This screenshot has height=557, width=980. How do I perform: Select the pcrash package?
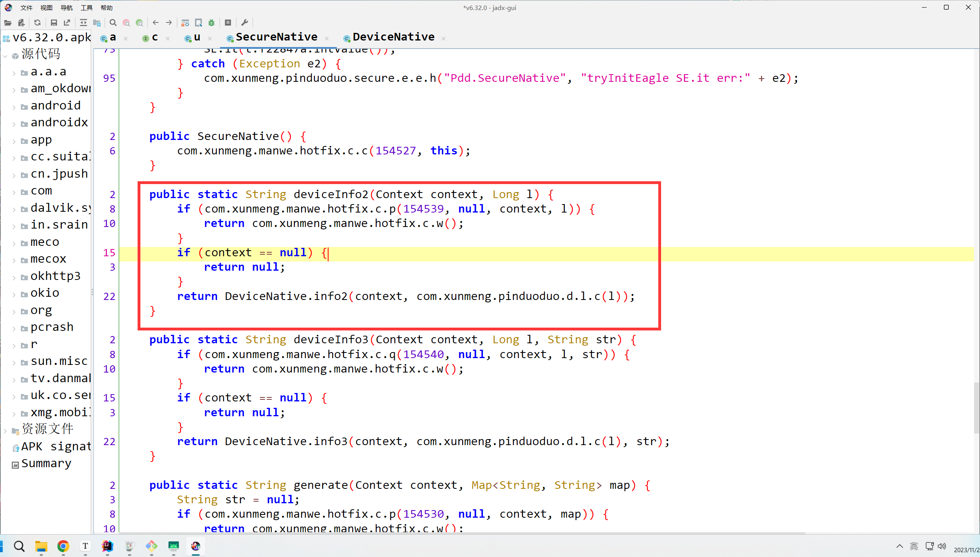click(52, 327)
